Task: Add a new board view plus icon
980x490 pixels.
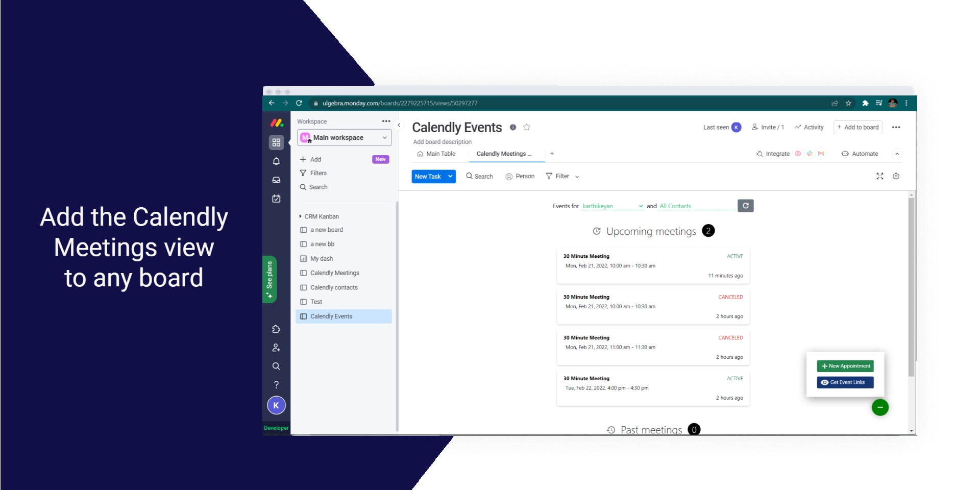Action: point(552,154)
